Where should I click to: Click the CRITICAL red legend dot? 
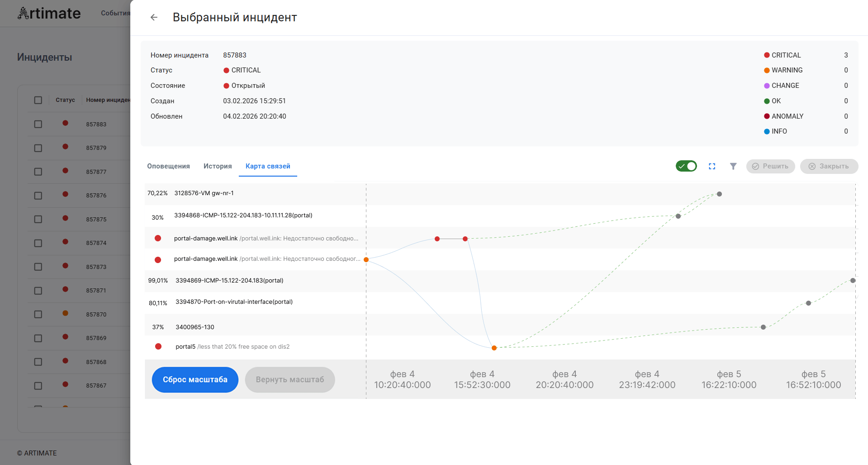pyautogui.click(x=767, y=55)
